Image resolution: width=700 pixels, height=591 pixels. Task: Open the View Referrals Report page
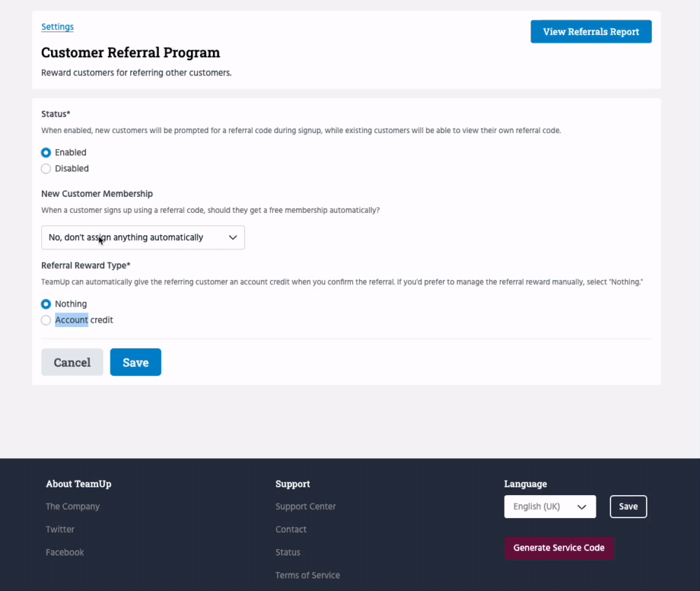[591, 32]
